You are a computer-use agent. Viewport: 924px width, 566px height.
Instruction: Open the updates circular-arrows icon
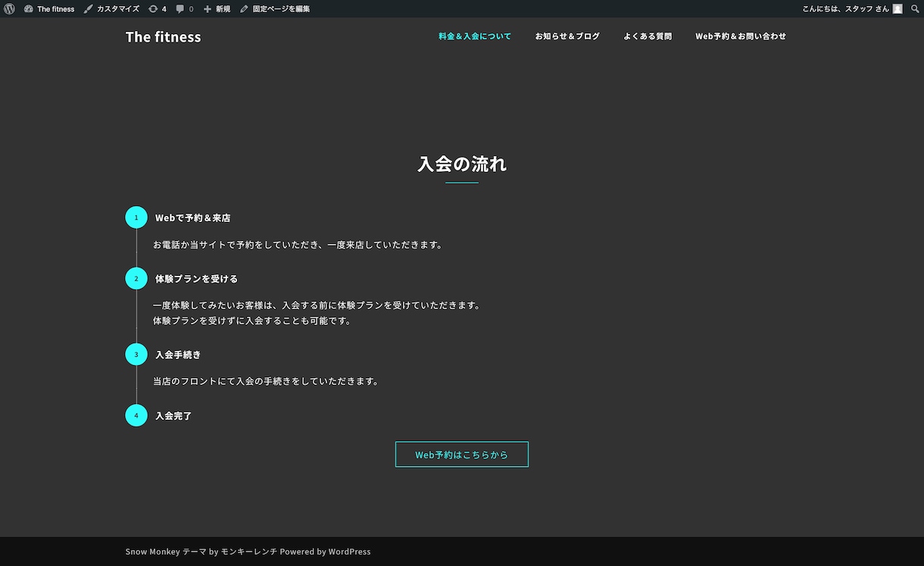coord(153,9)
